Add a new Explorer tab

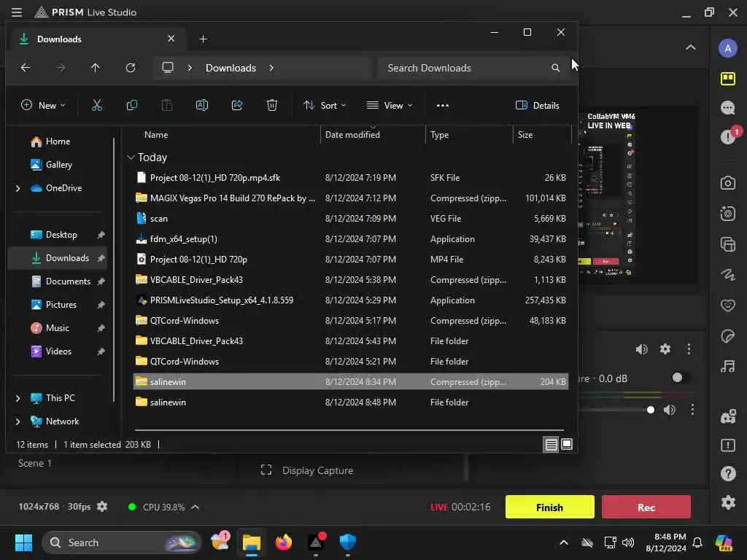[203, 39]
